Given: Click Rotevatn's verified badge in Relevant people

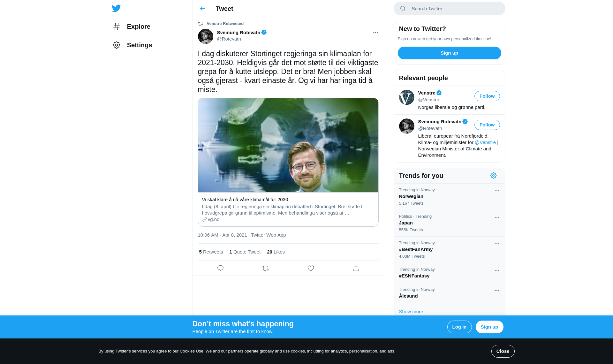Looking at the screenshot, I should (x=465, y=122).
